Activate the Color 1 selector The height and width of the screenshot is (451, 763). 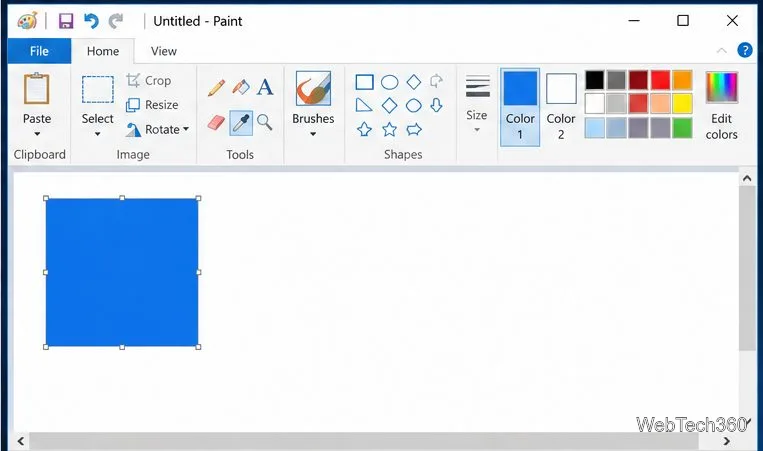tap(520, 107)
